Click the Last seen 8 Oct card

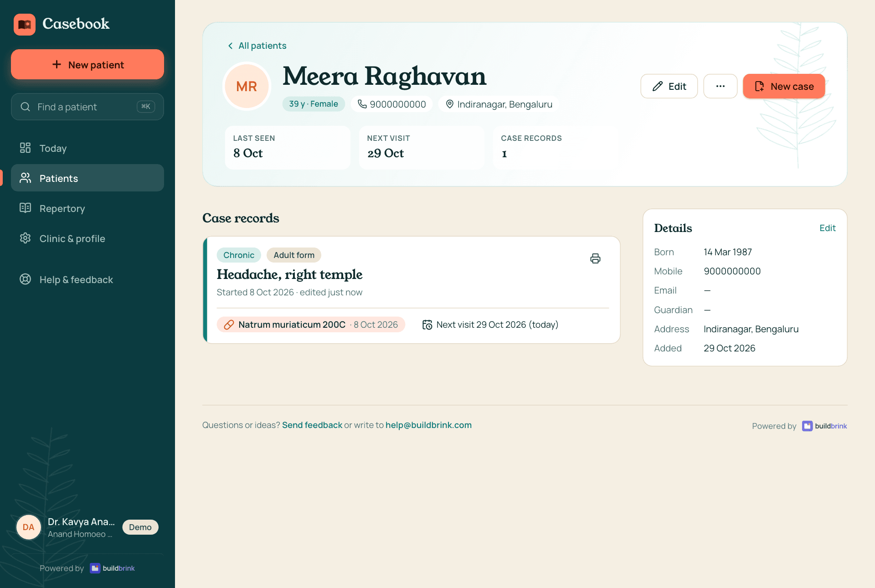click(288, 148)
